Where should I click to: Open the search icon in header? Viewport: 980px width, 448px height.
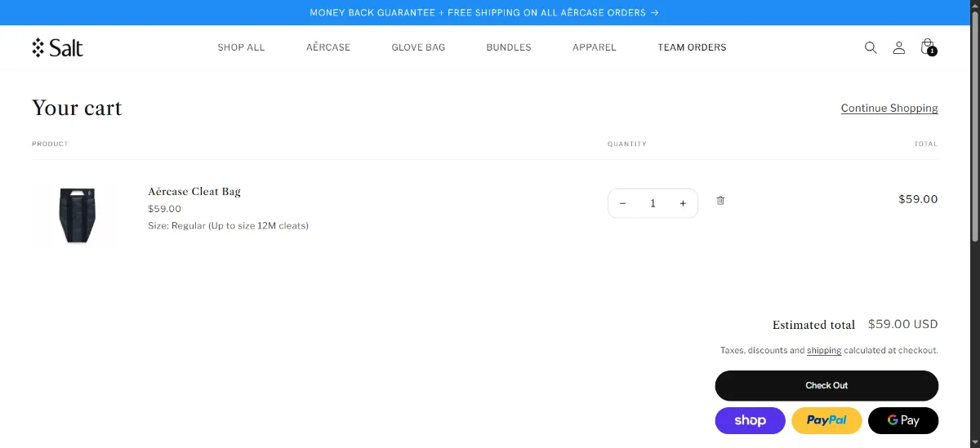click(x=871, y=47)
